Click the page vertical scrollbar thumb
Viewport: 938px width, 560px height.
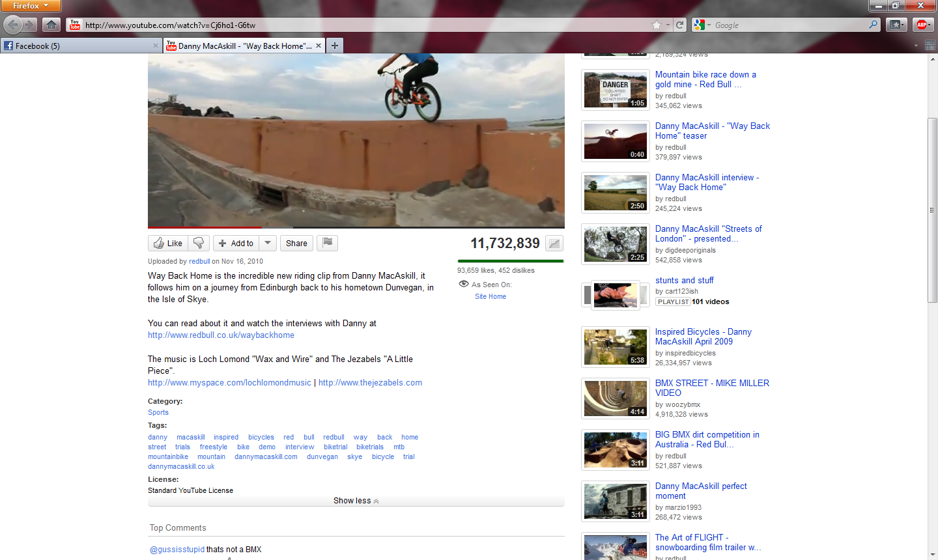[x=932, y=210]
